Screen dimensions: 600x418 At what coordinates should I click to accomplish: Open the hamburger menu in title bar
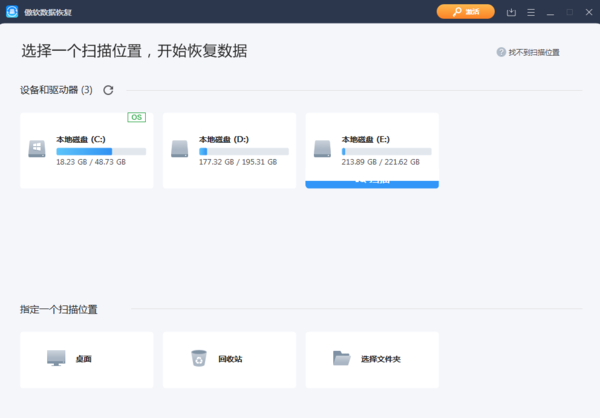(530, 12)
